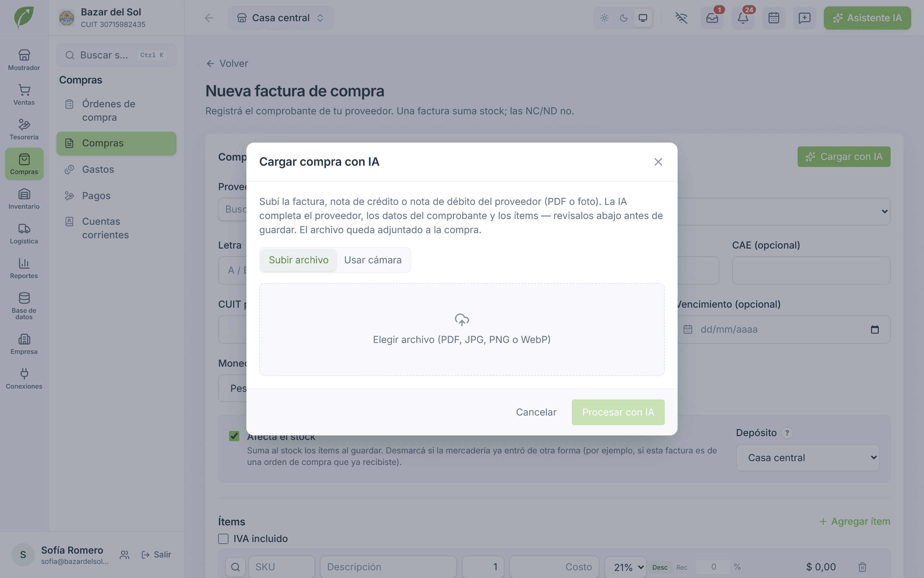This screenshot has width=924, height=578.
Task: Switch to system theme
Action: (643, 18)
